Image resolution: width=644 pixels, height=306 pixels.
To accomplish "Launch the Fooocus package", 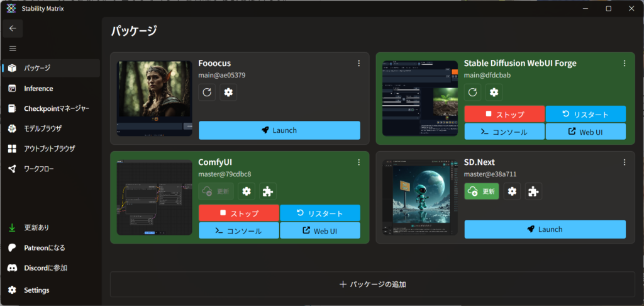I will click(x=279, y=130).
